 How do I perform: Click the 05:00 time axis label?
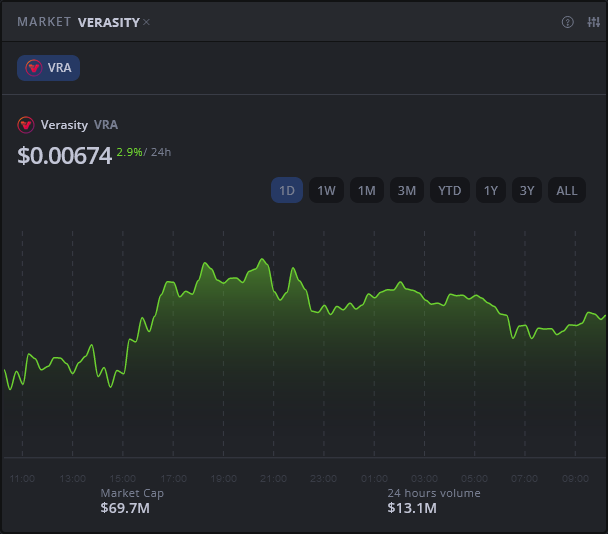474,479
